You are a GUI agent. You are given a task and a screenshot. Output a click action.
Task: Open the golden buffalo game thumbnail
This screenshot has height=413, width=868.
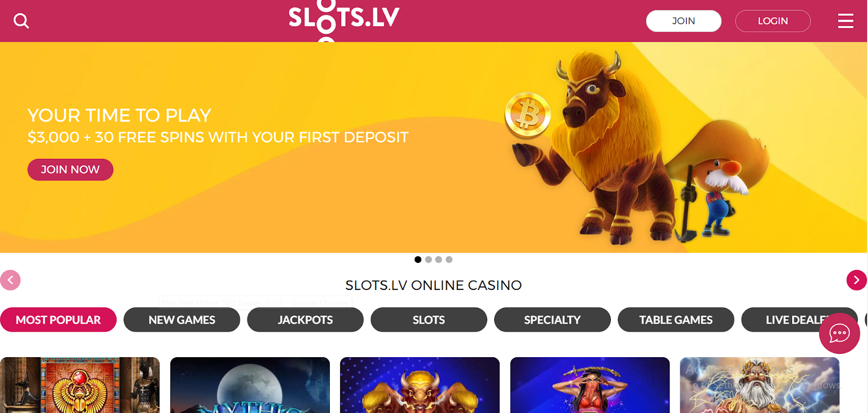pyautogui.click(x=420, y=385)
